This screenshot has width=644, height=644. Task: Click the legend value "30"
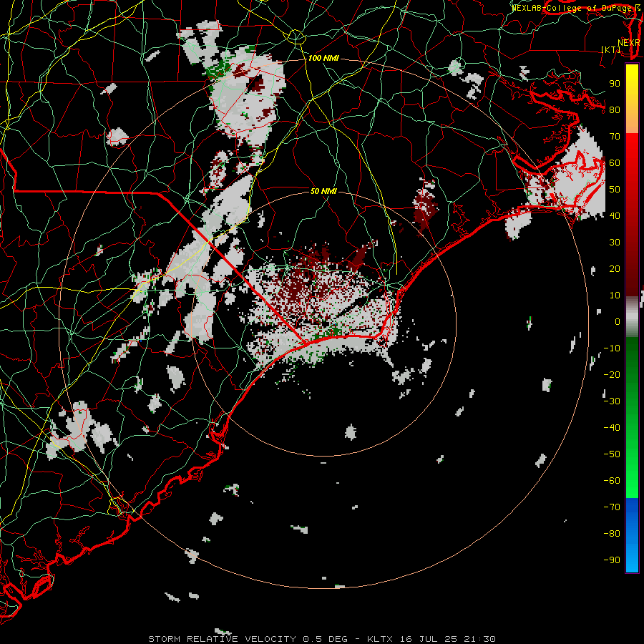click(615, 243)
